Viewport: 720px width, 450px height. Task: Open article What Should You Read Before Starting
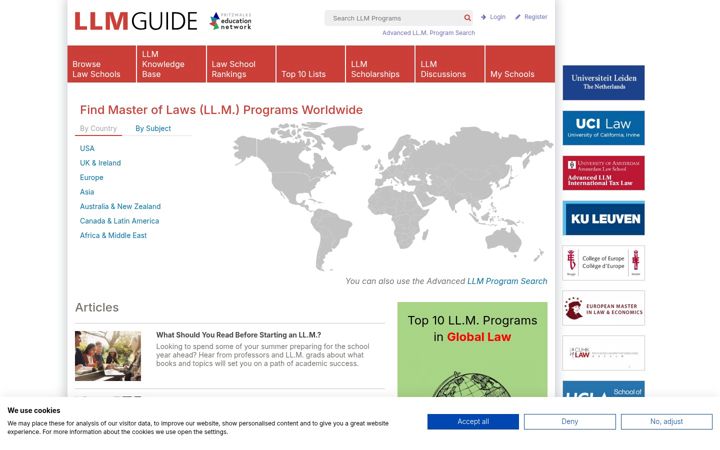(238, 335)
